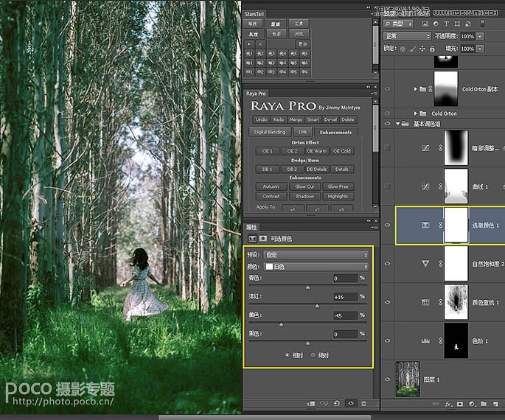505x420 pixels.
Task: Hide the 颜色查找 1 layer
Action: coord(388,302)
